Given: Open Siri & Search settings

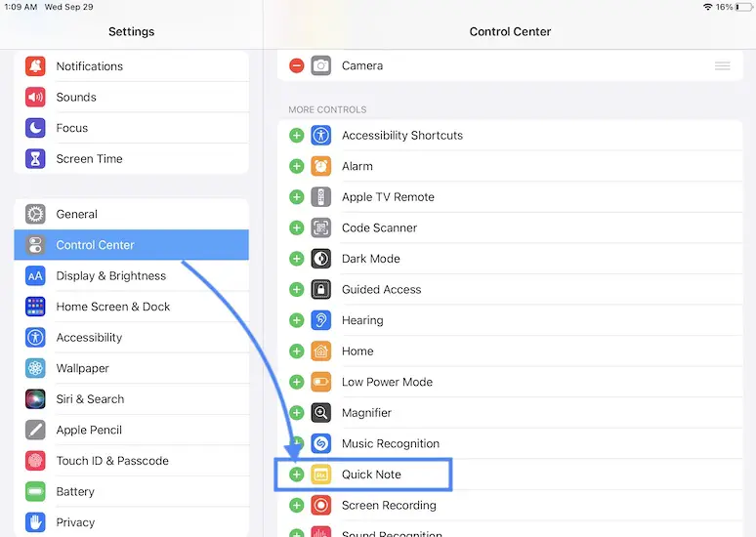Looking at the screenshot, I should pyautogui.click(x=90, y=399).
